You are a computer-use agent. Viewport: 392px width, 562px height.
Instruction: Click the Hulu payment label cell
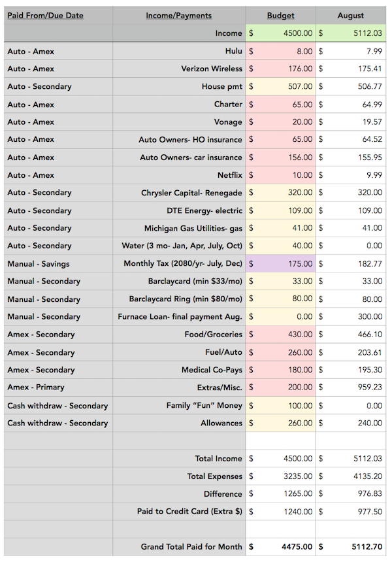pyautogui.click(x=179, y=51)
